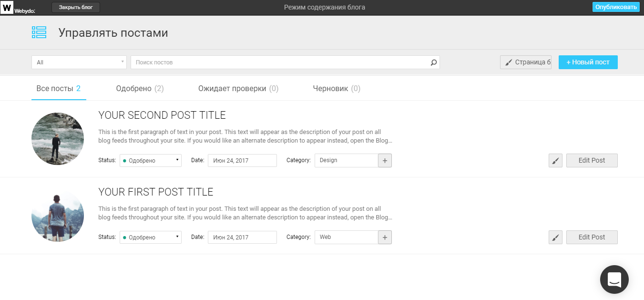Click the Опубликовать button

pyautogui.click(x=616, y=7)
